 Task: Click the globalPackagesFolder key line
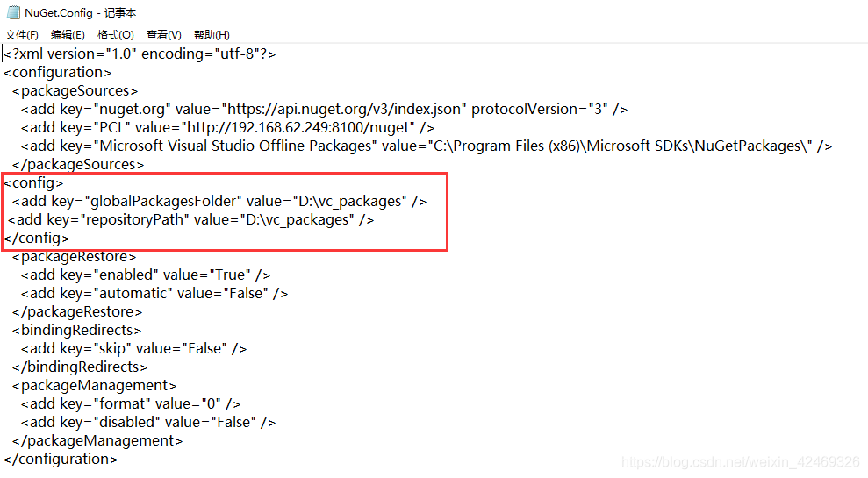(x=219, y=202)
